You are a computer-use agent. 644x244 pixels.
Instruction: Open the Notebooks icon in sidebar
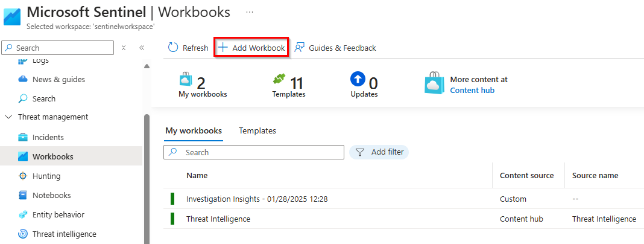point(23,195)
